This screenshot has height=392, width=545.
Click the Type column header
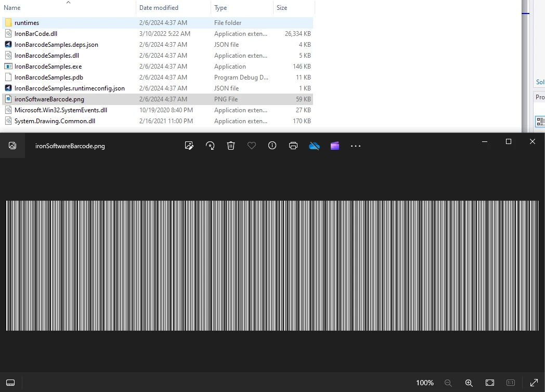point(221,8)
